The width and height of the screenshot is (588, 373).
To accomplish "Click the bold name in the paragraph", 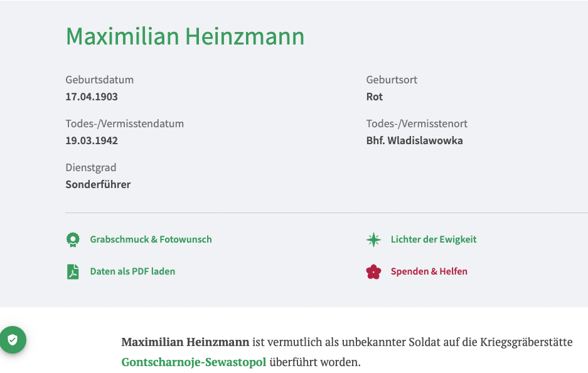I will click(x=185, y=342).
